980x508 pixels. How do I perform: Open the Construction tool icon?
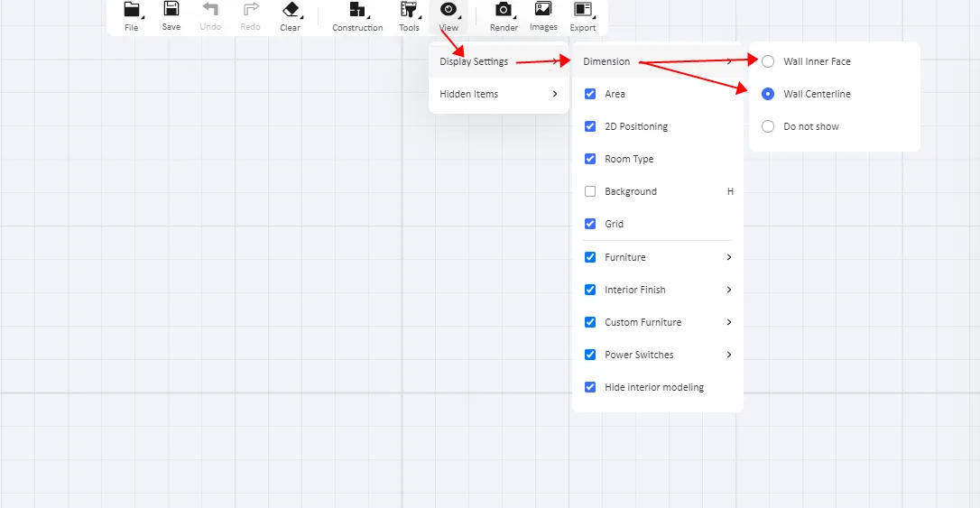(x=357, y=11)
